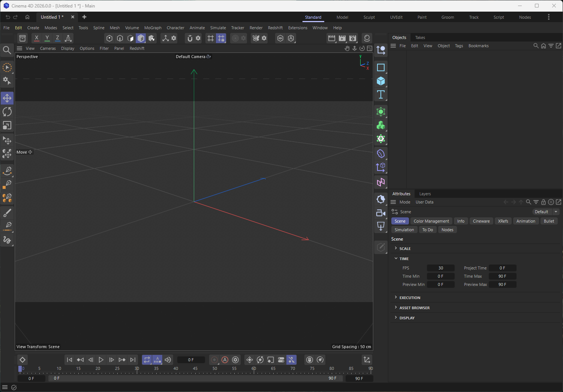Add a camera object
This screenshot has height=392, width=563.
click(x=381, y=213)
